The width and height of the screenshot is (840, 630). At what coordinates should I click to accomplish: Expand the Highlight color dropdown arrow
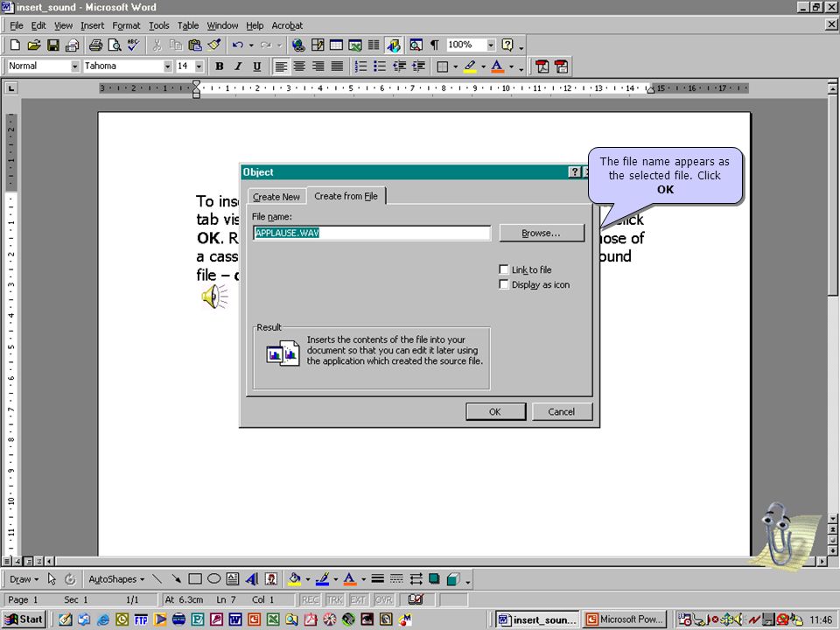pos(483,66)
